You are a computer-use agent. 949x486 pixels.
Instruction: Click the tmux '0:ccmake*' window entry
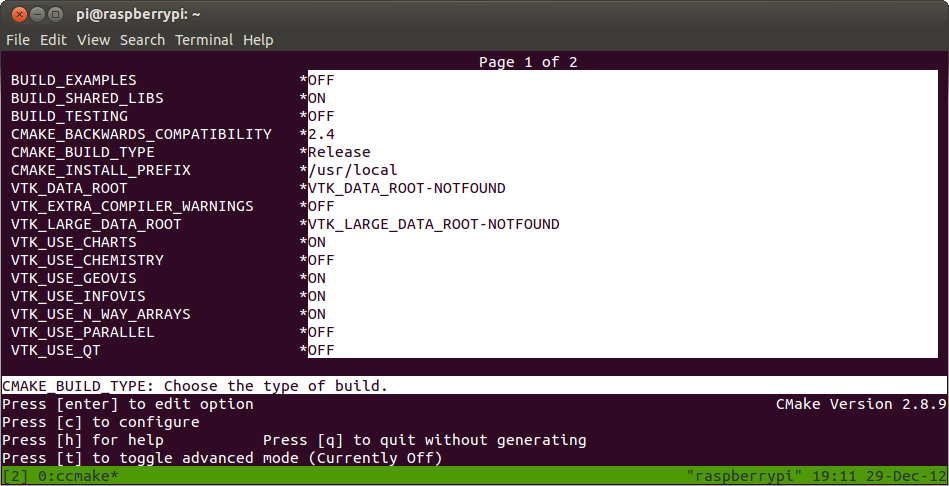79,476
